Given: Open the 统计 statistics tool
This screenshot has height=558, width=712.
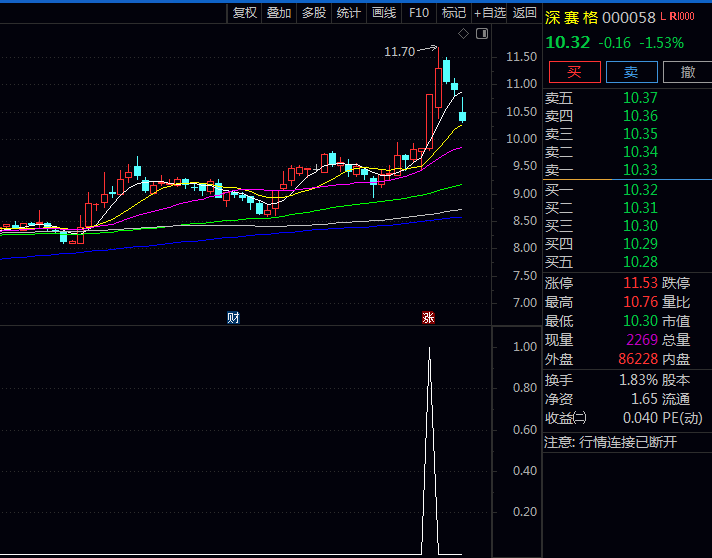Looking at the screenshot, I should coord(349,12).
